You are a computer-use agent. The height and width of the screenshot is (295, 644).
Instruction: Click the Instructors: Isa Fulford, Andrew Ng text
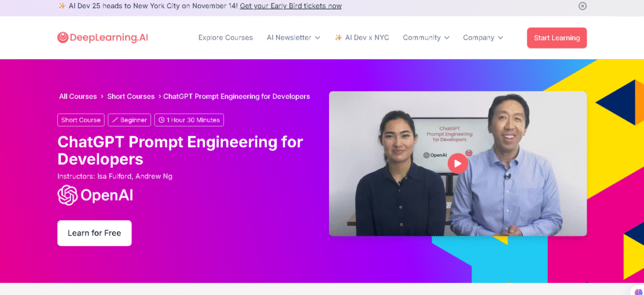[x=115, y=176]
